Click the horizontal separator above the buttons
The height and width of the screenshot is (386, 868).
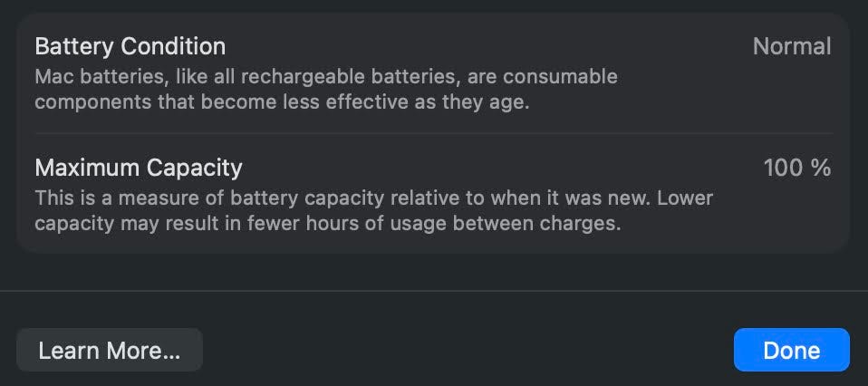click(x=433, y=291)
